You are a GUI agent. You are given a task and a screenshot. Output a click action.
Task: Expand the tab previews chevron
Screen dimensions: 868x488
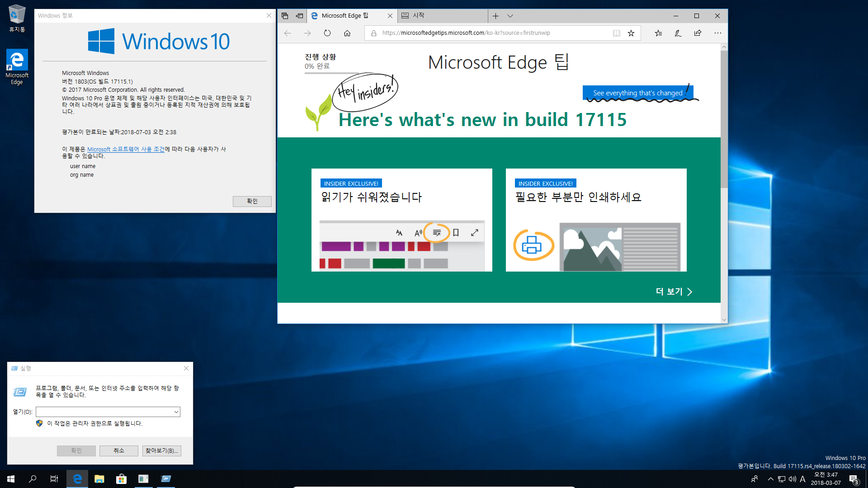510,16
